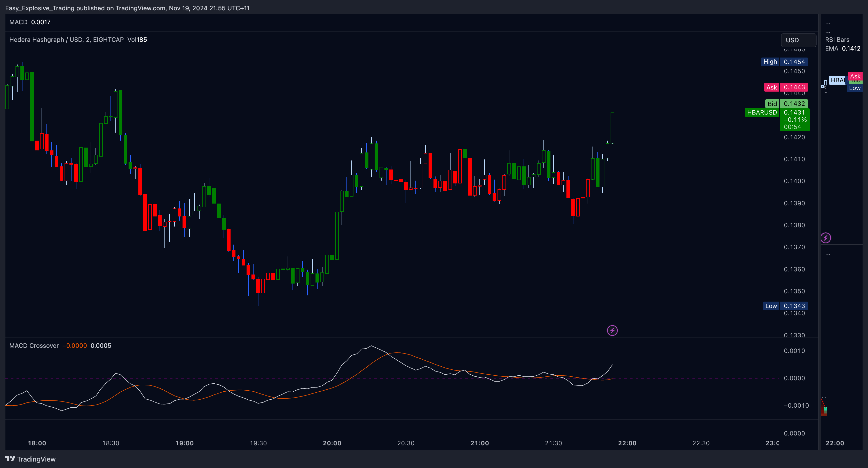Click the 21:00 time axis label
The width and height of the screenshot is (868, 468).
coord(480,443)
